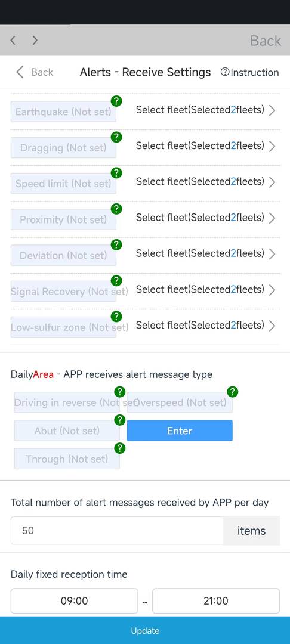Open help icon beside Earthquake alert
The width and height of the screenshot is (290, 644).
pyautogui.click(x=116, y=101)
